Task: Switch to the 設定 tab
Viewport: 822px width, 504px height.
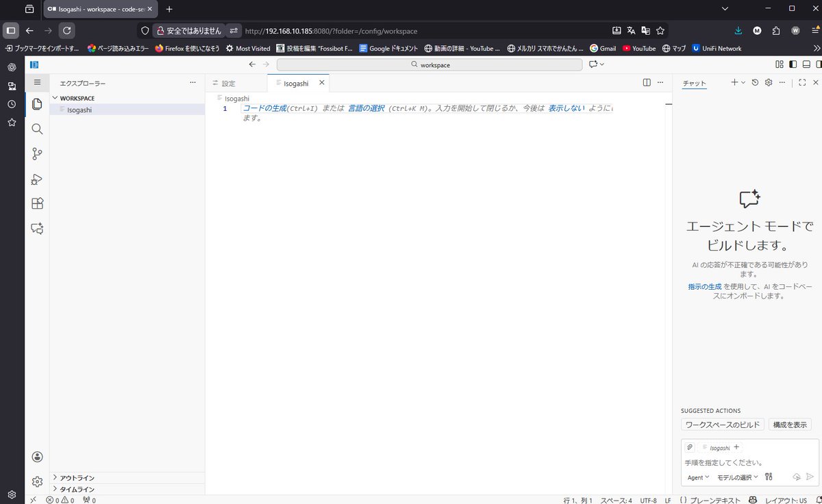Action: pyautogui.click(x=227, y=82)
